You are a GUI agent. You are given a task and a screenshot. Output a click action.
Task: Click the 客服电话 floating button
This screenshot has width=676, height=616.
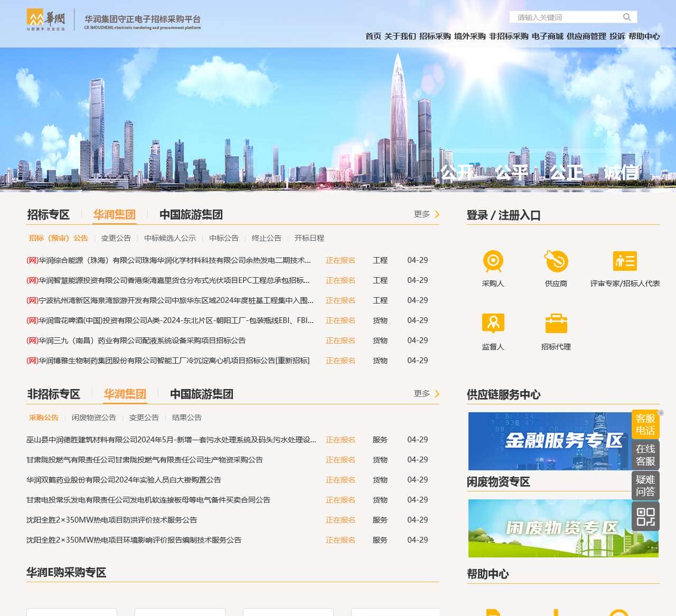(x=645, y=425)
